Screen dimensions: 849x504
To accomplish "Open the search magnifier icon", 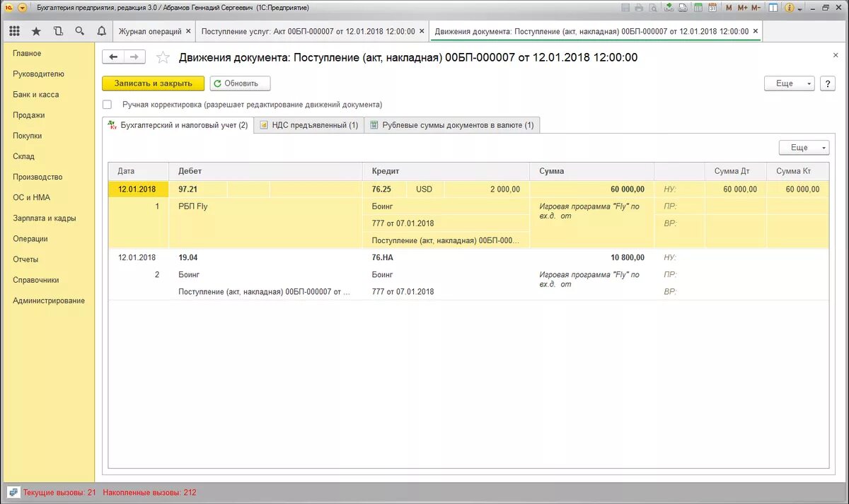I will (x=80, y=31).
